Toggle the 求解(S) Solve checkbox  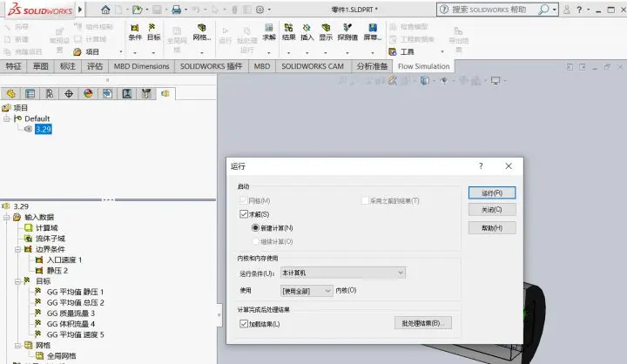coord(244,214)
